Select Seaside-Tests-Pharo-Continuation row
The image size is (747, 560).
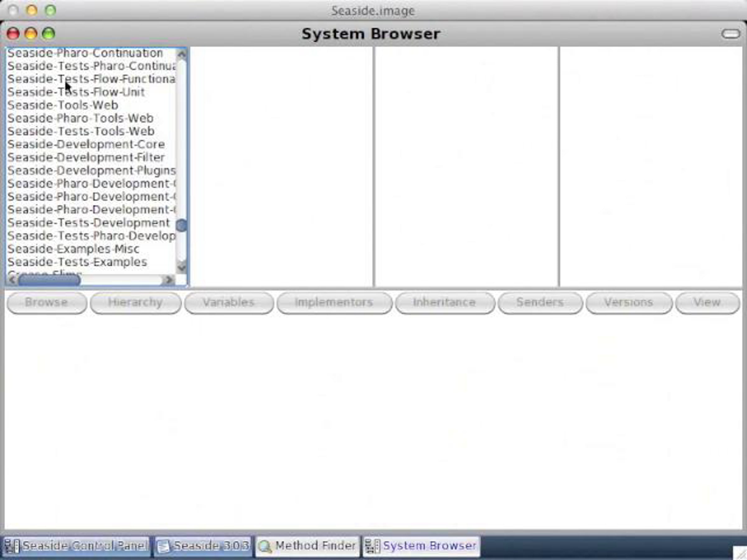(91, 66)
